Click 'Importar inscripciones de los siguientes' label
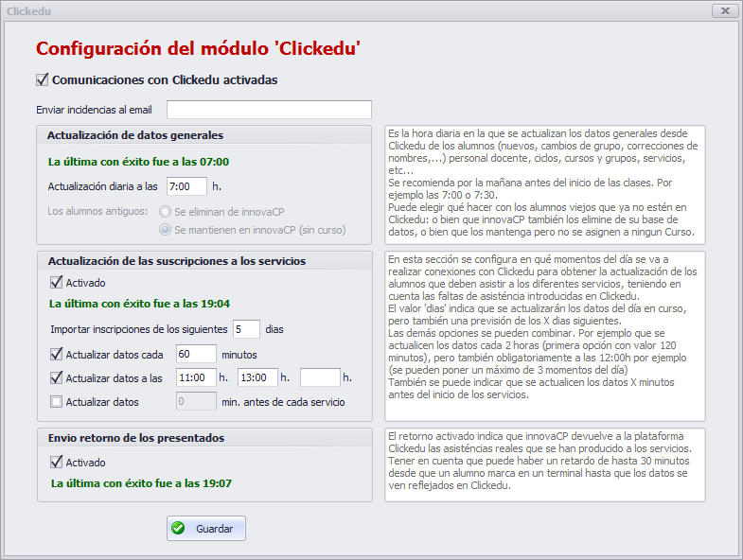 [x=139, y=329]
